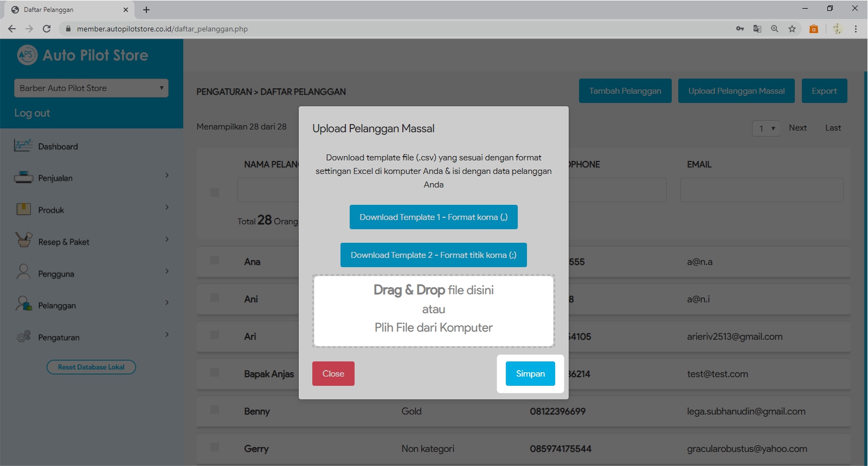Select the checkbox next to Bapak Anjas
The height and width of the screenshot is (466, 868).
pos(215,373)
